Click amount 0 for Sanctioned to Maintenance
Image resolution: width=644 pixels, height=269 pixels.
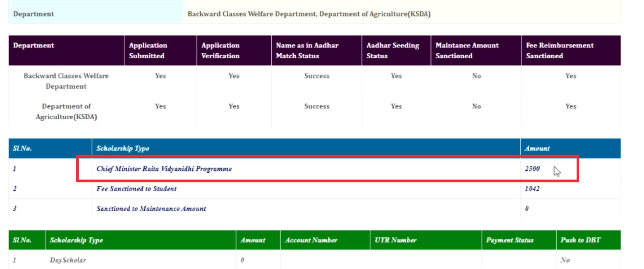pyautogui.click(x=527, y=209)
